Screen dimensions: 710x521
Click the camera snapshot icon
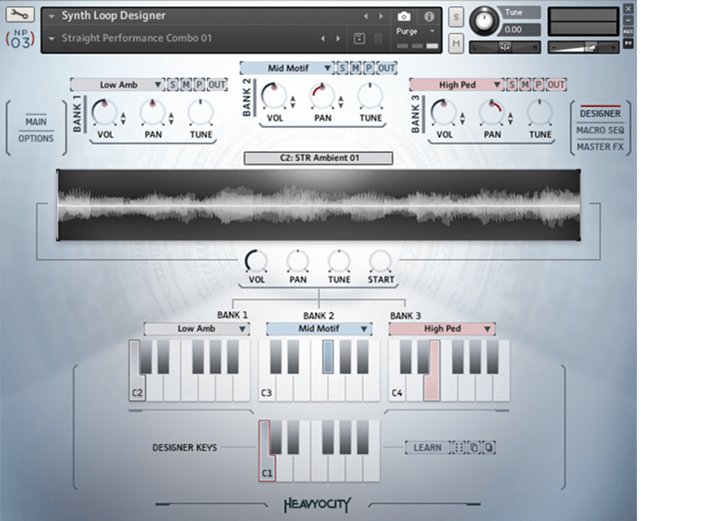click(x=404, y=17)
